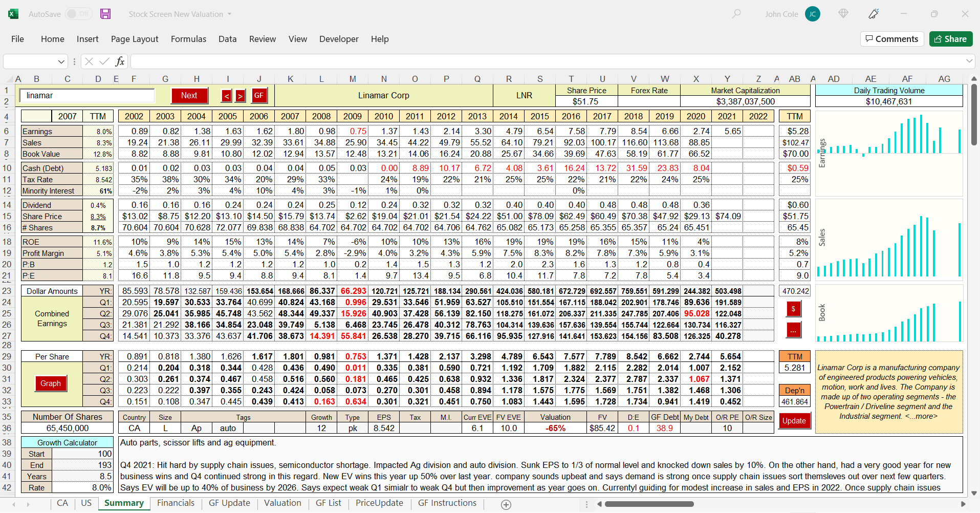
Task: Click the formula bar cancel X icon
Action: click(89, 61)
